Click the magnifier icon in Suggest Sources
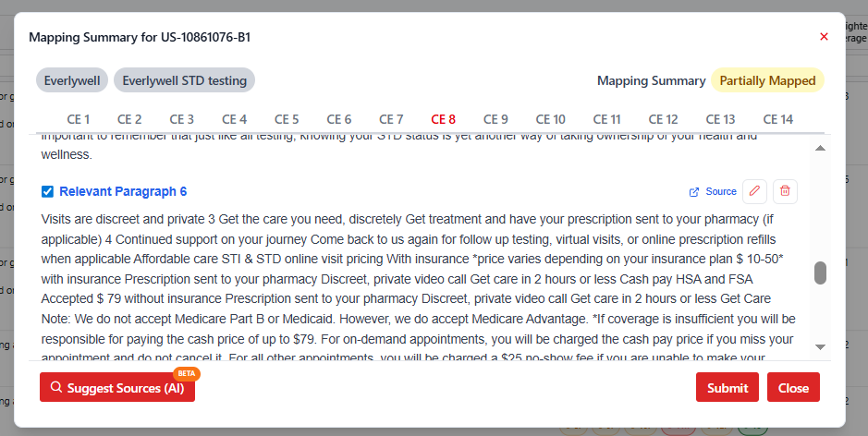 coord(56,388)
